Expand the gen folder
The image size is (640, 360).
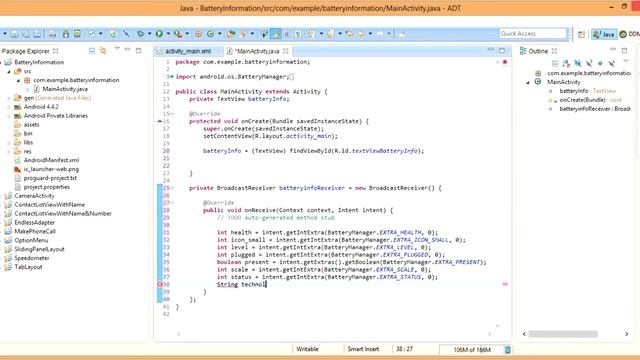(9, 98)
